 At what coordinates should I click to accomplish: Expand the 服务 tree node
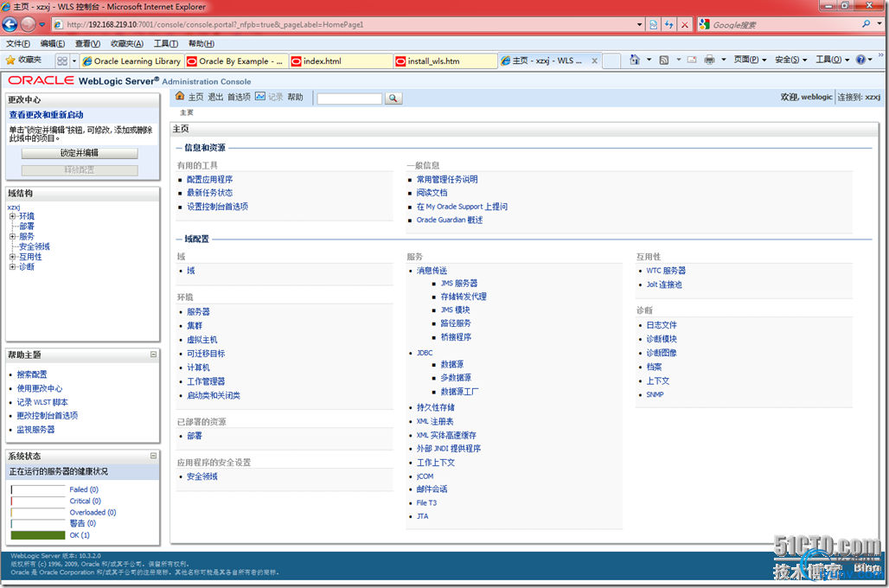tap(12, 236)
